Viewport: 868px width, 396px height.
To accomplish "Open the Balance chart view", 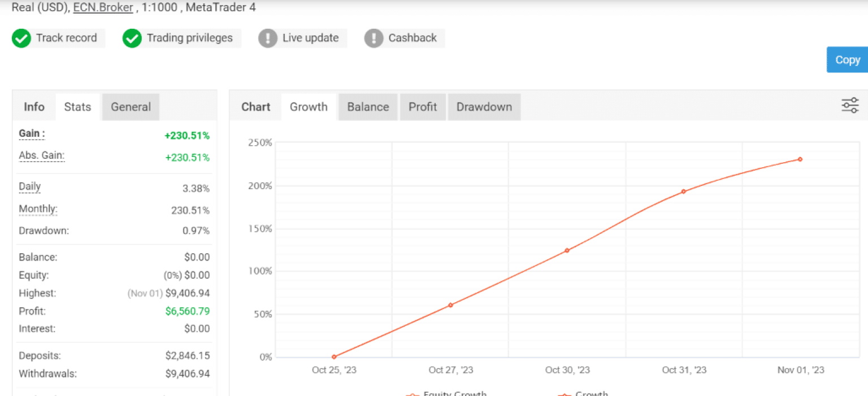I will click(x=367, y=107).
